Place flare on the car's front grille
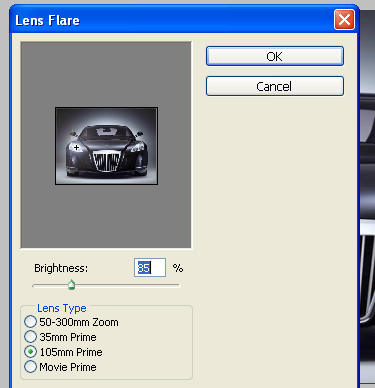The width and height of the screenshot is (375, 388). pyautogui.click(x=106, y=161)
